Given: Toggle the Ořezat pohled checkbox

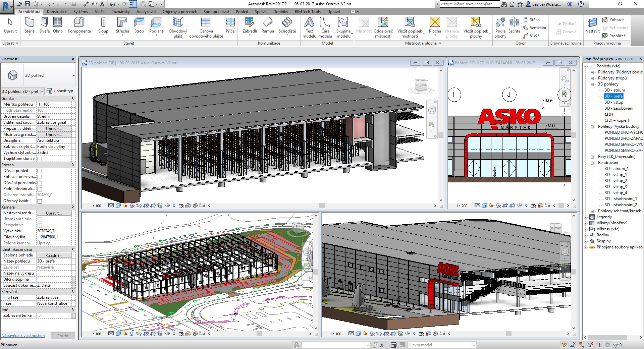Looking at the screenshot, I should pos(40,171).
